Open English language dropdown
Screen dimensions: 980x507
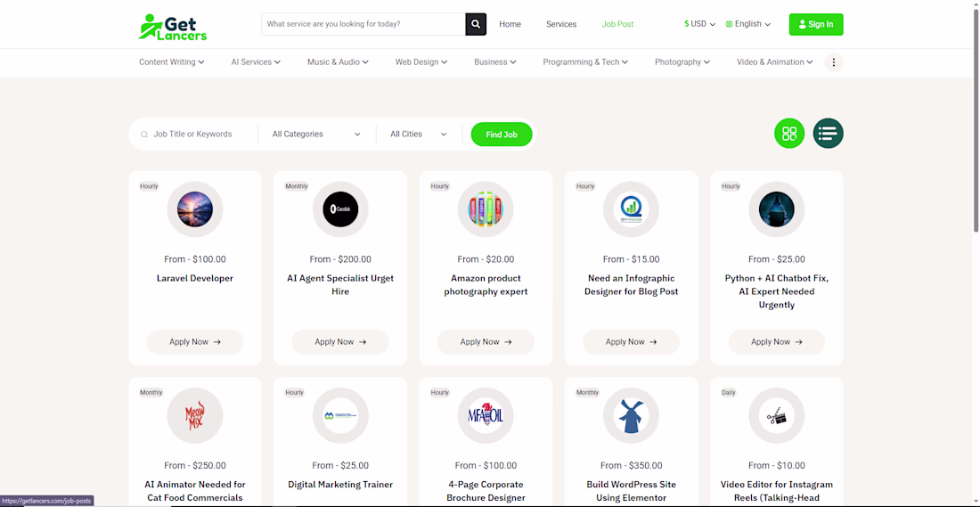tap(748, 24)
